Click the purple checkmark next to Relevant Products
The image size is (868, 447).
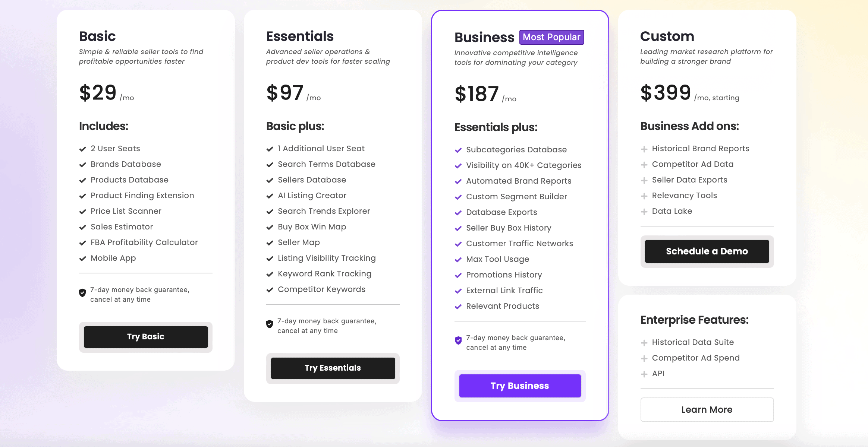point(458,307)
